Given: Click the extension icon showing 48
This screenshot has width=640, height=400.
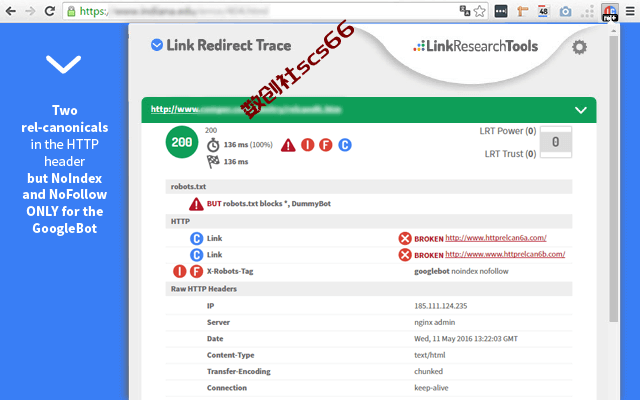Looking at the screenshot, I should coord(543,11).
